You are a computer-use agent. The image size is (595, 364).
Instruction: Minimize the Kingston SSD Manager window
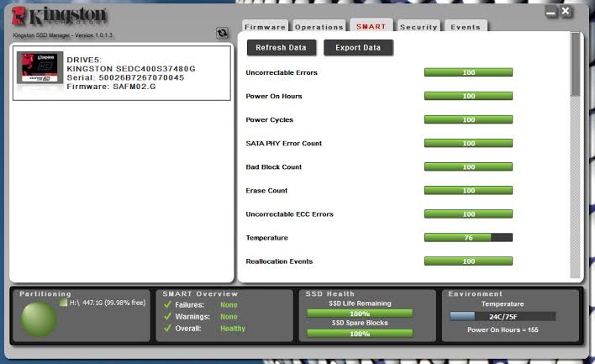(x=550, y=12)
